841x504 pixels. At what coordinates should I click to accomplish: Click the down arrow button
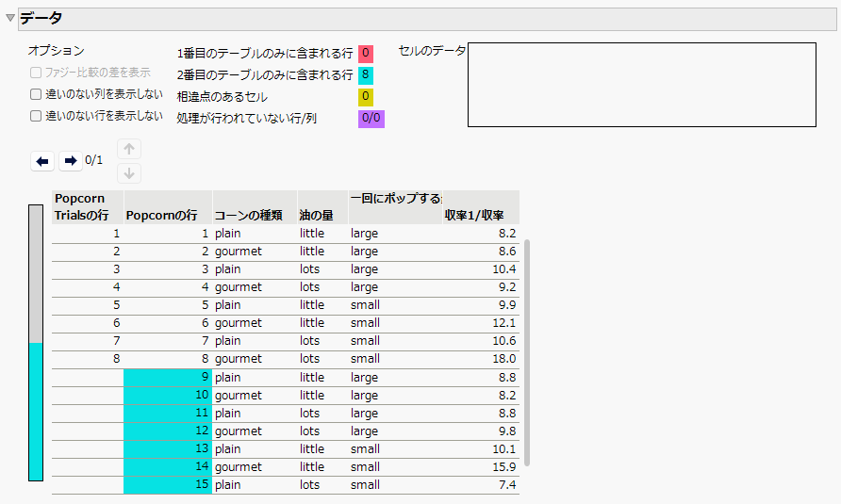[129, 173]
